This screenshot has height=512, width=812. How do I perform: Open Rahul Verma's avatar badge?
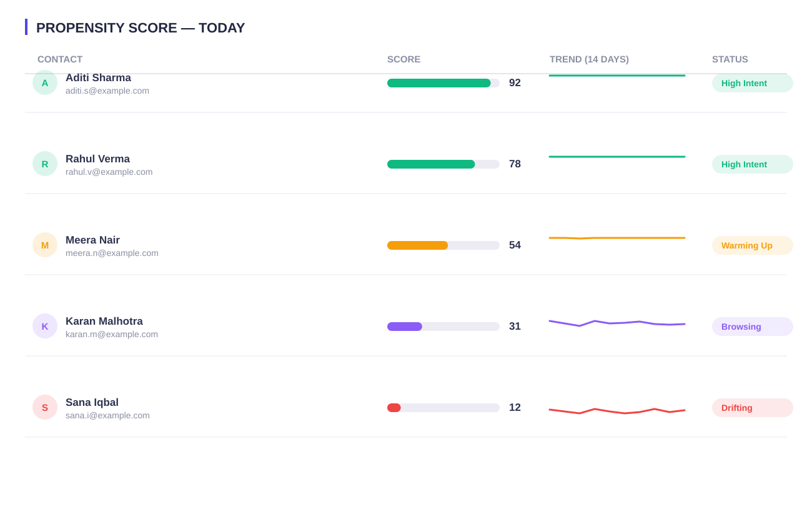pos(45,164)
